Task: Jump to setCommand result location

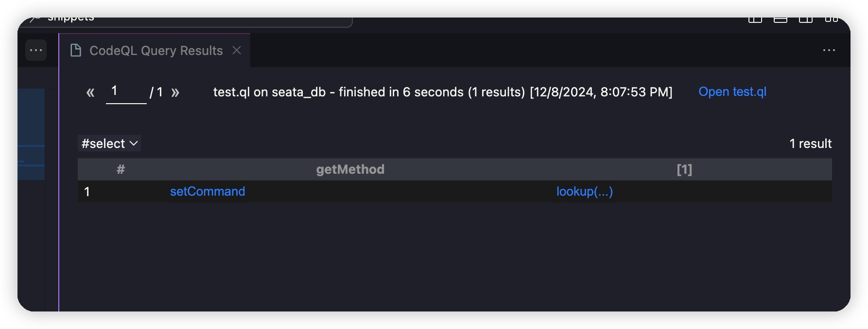Action: [x=208, y=191]
